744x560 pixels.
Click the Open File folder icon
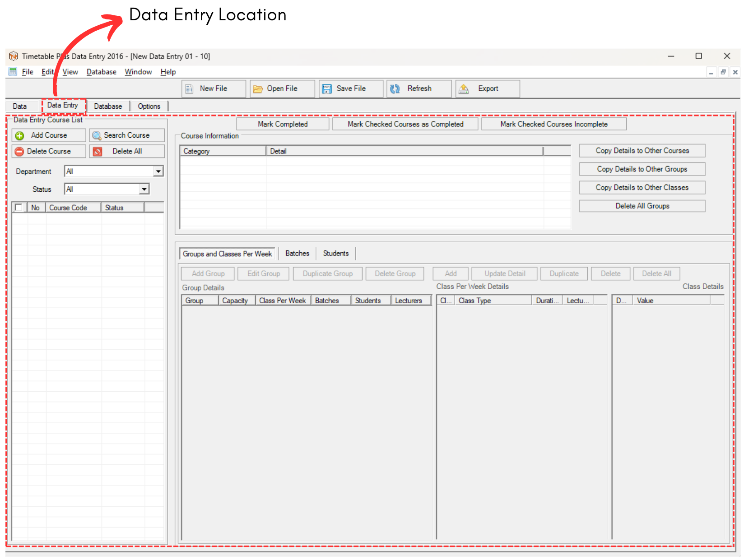coord(258,89)
